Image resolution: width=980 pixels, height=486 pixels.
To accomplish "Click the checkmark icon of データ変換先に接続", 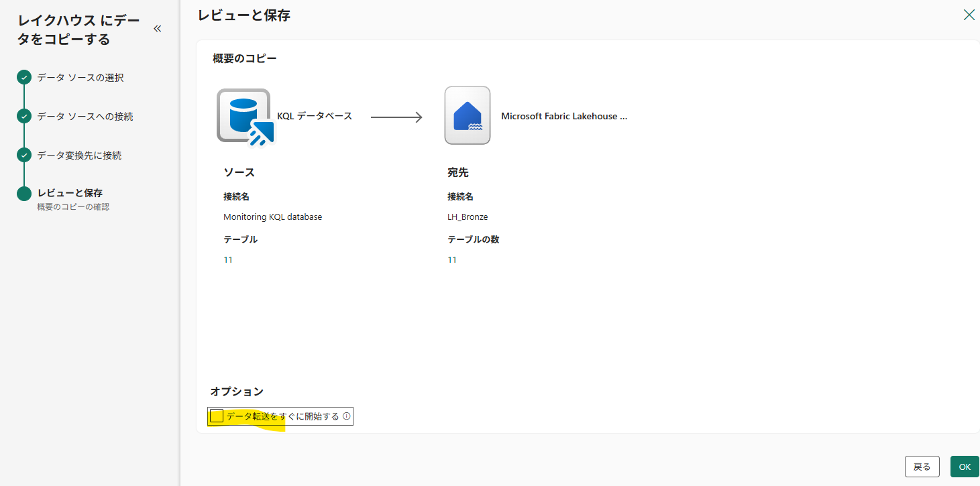I will (24, 155).
